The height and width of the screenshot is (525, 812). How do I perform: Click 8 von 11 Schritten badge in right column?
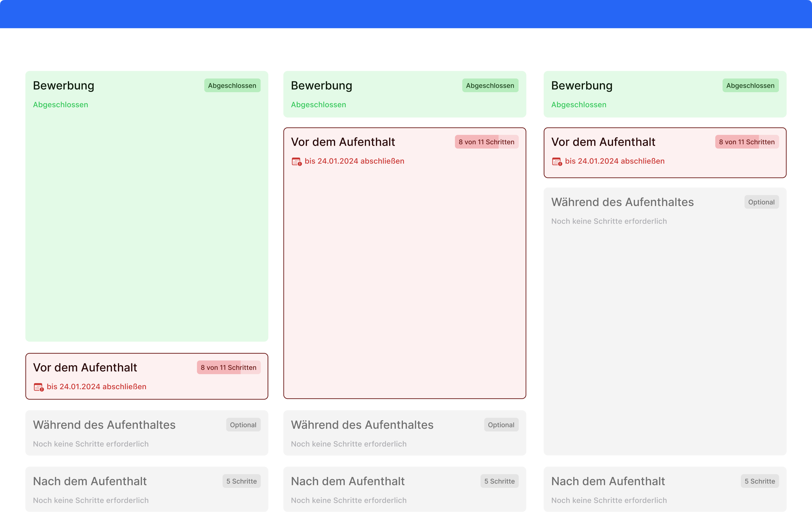(746, 142)
